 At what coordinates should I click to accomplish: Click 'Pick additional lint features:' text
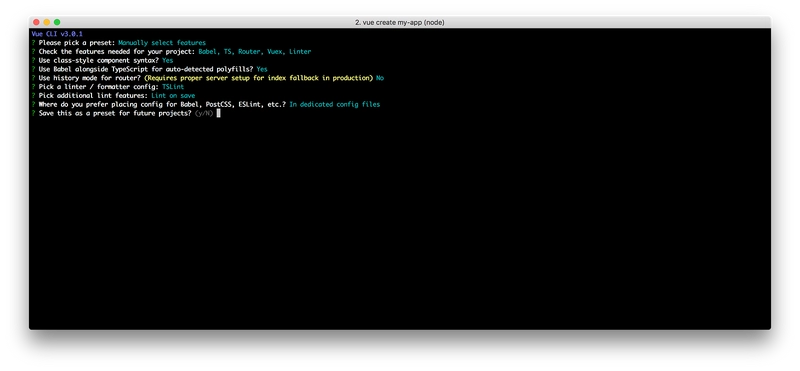pos(93,95)
